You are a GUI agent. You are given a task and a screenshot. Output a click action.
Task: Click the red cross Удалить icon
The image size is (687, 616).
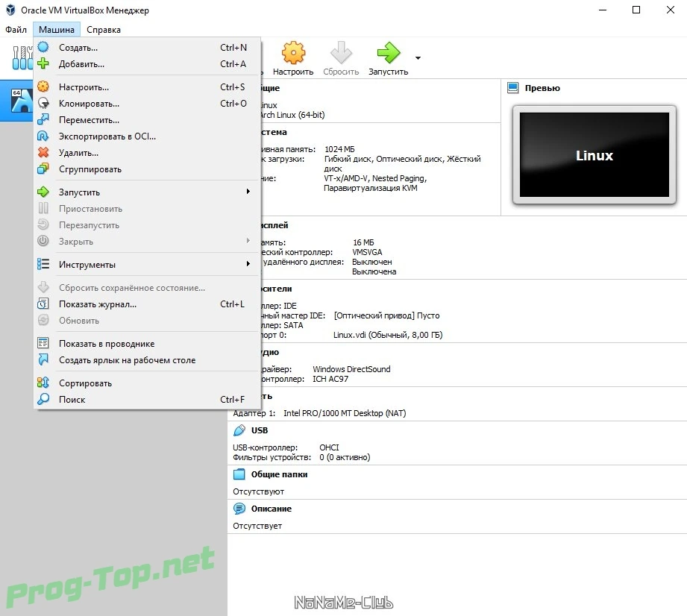(43, 152)
